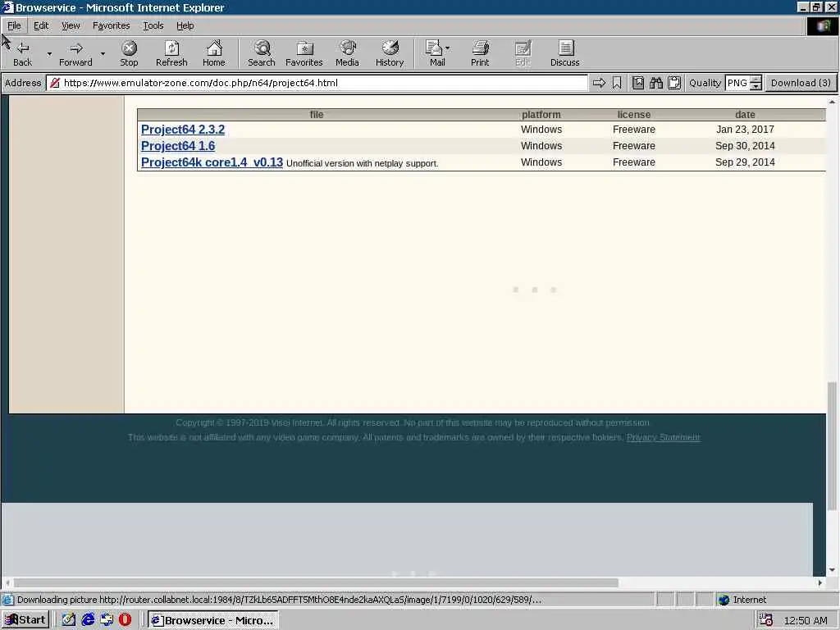Click the system tray icon beside clock

coord(766,620)
